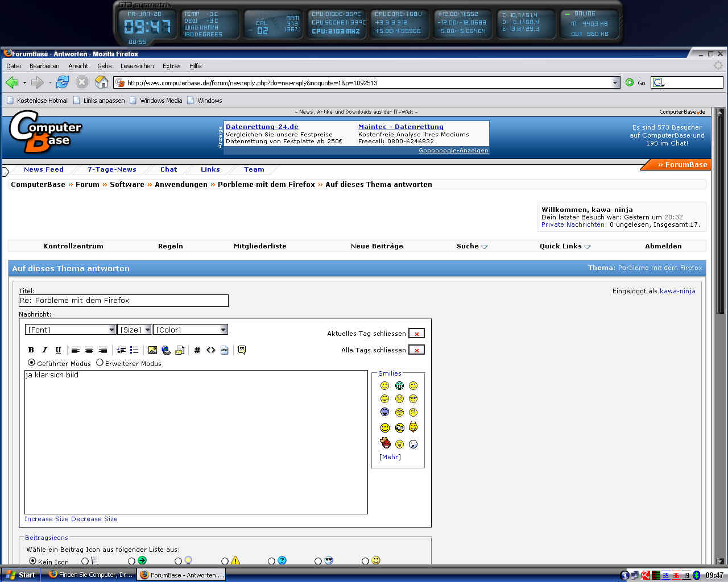This screenshot has width=728, height=582.
Task: Insert an email link with the envelope icon
Action: point(180,350)
